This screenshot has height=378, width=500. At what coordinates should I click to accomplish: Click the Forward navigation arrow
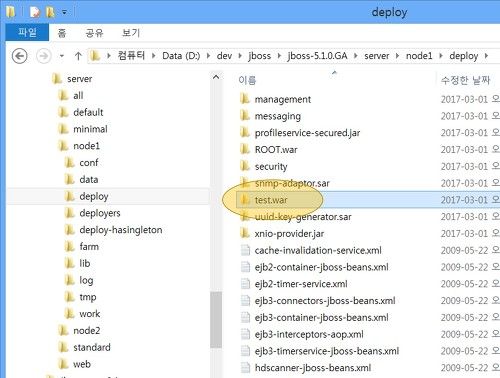(x=44, y=56)
